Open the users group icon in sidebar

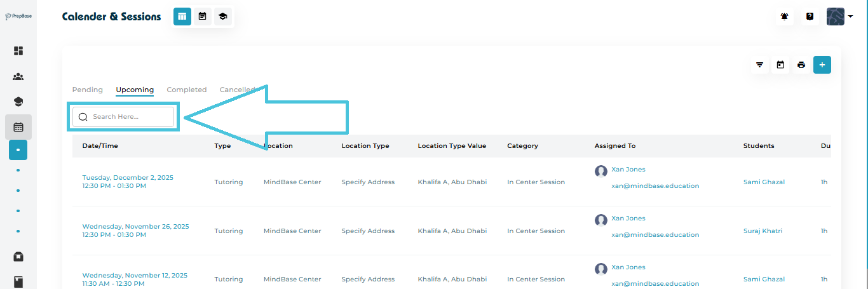18,77
